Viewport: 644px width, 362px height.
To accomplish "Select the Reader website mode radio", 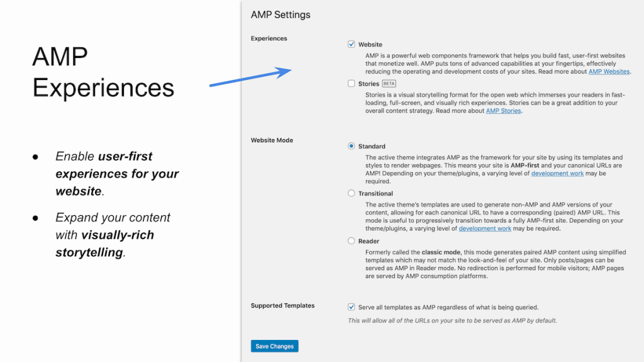I will click(x=351, y=241).
